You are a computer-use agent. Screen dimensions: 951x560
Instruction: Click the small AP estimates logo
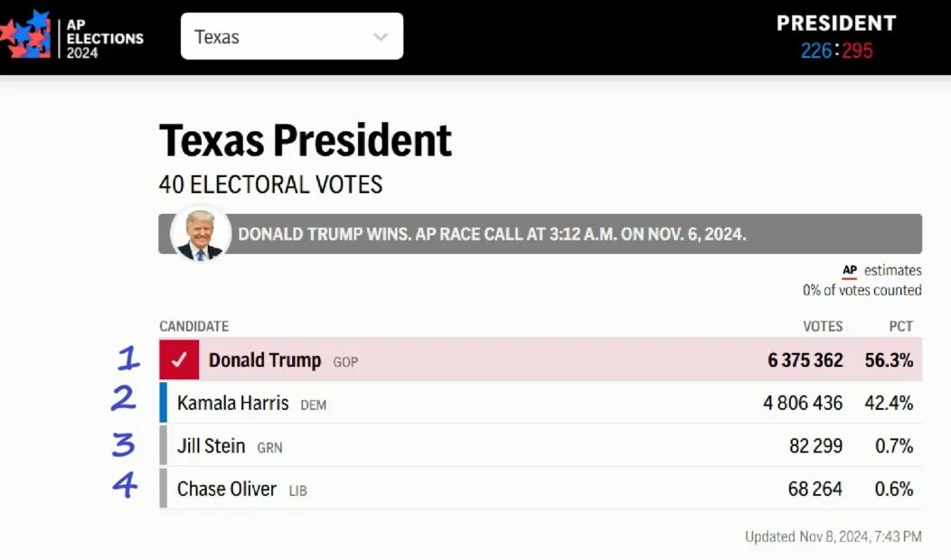click(850, 271)
